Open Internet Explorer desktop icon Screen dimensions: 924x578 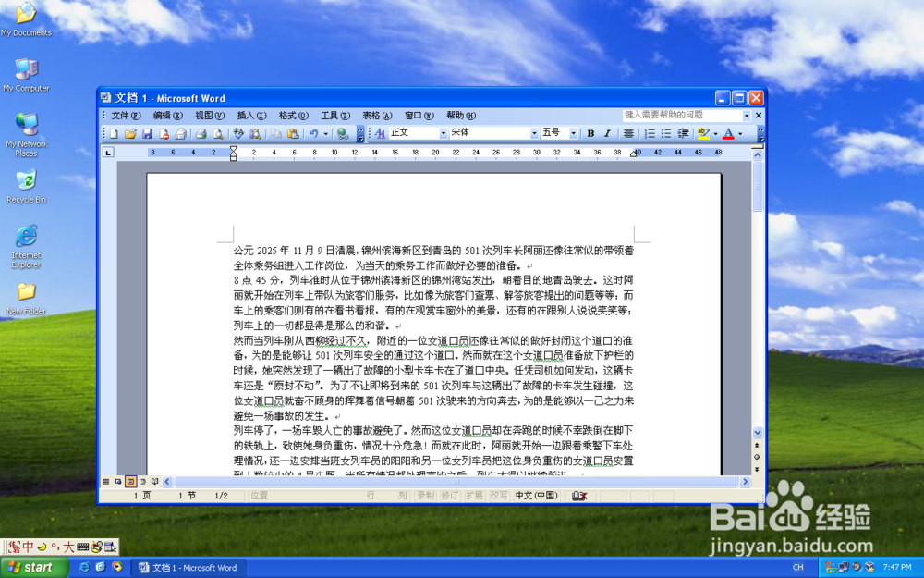pos(26,247)
